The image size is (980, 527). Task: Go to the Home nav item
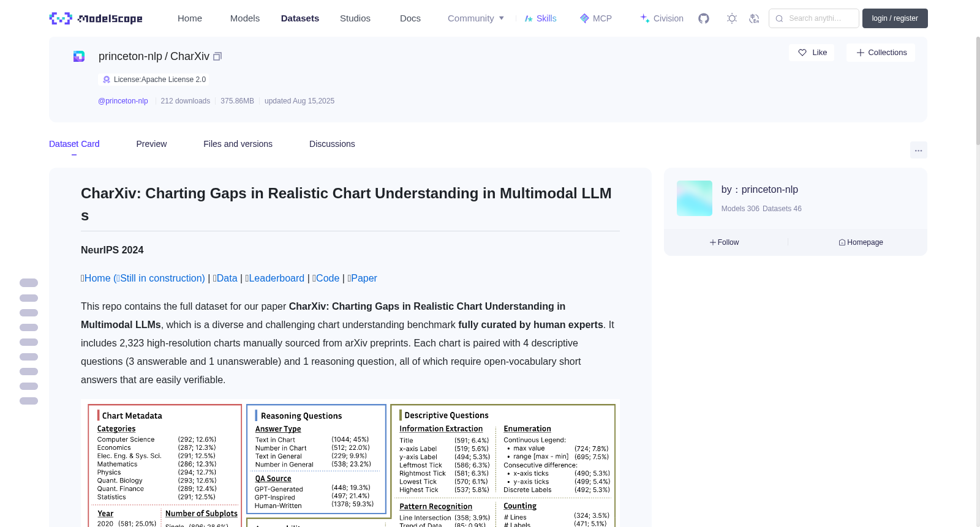tap(190, 18)
